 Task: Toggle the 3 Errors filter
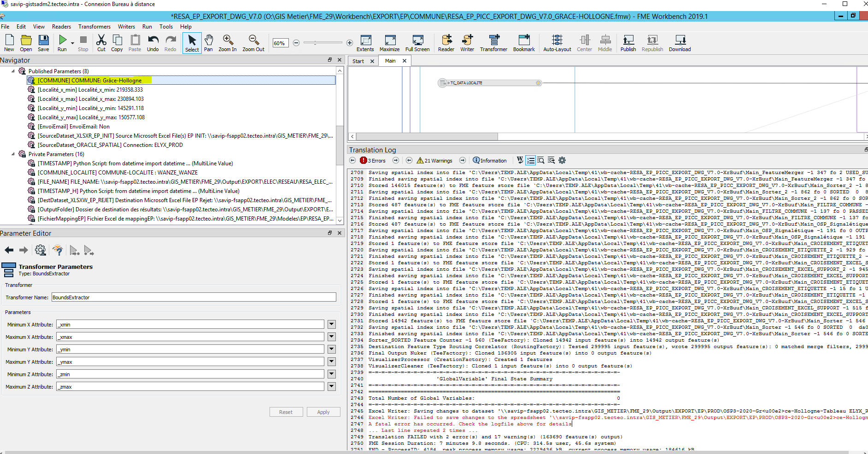click(x=373, y=160)
